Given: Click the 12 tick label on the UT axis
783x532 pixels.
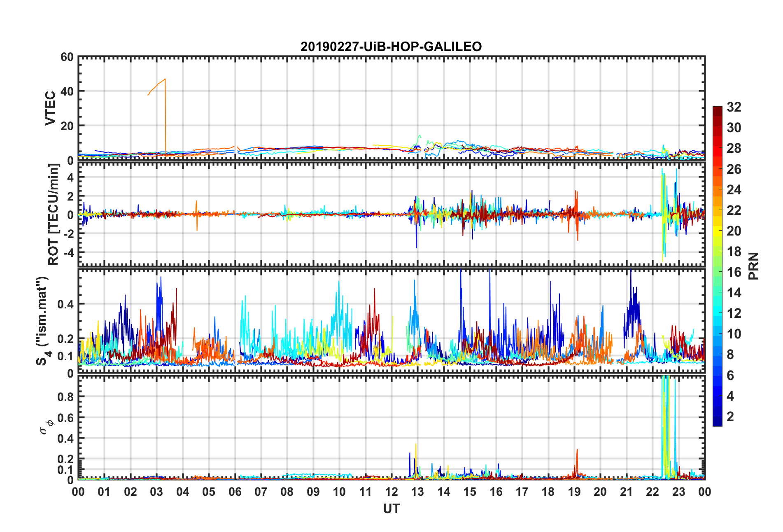Looking at the screenshot, I should point(391,492).
